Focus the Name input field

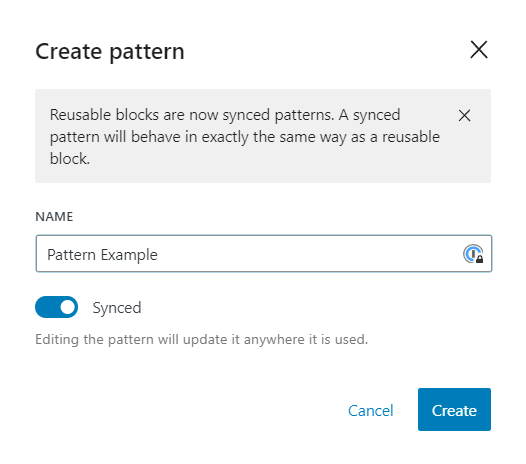[264, 254]
